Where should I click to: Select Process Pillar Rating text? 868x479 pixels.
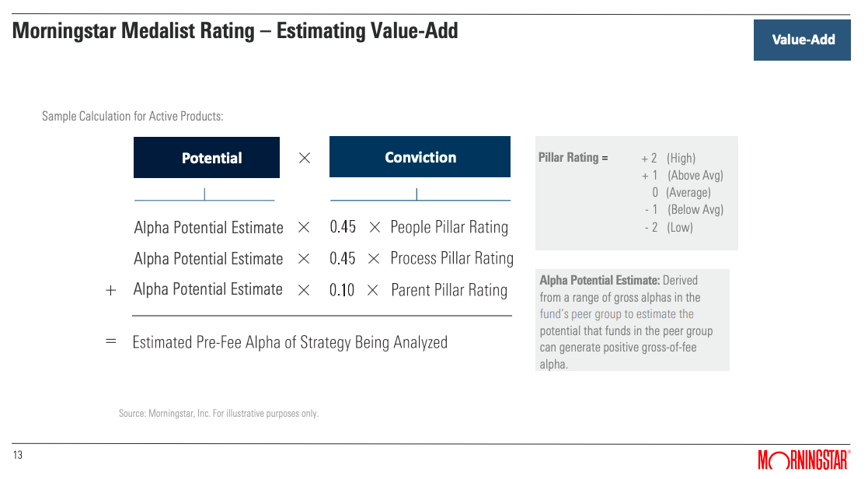coord(451,259)
